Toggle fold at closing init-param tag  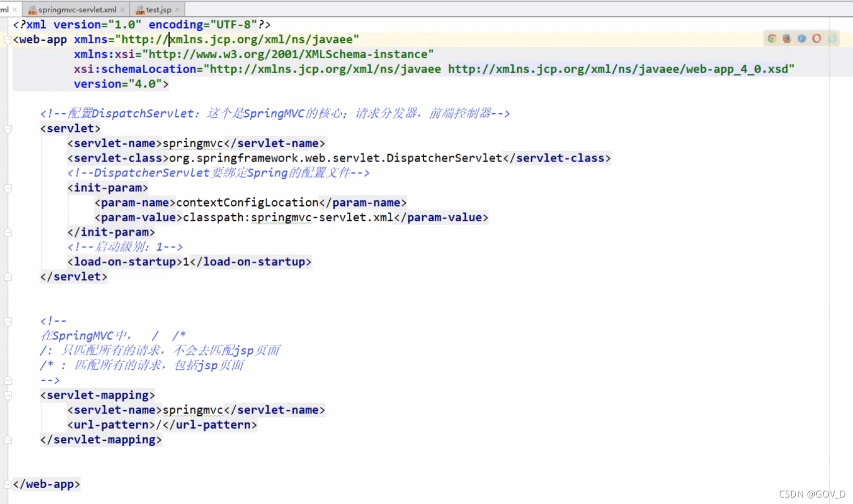point(8,232)
